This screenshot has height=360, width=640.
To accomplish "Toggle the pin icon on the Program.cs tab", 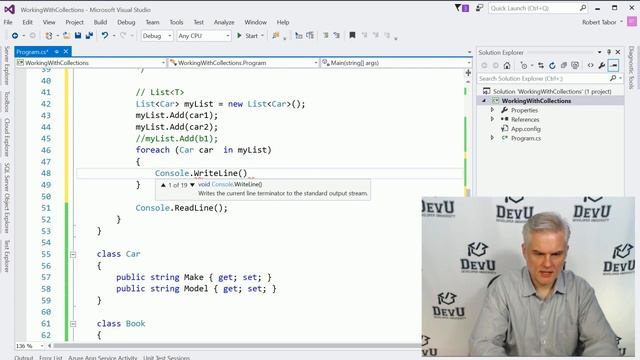I will (x=56, y=52).
